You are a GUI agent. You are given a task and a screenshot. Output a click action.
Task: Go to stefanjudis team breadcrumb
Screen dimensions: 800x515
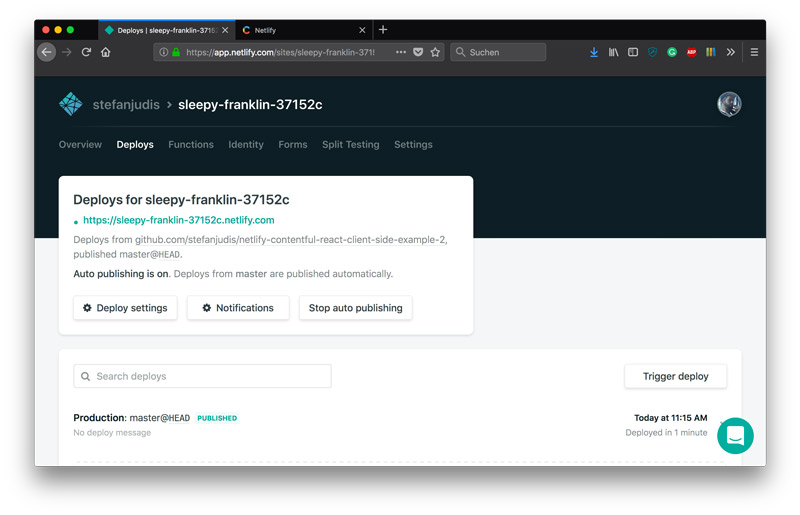click(126, 105)
